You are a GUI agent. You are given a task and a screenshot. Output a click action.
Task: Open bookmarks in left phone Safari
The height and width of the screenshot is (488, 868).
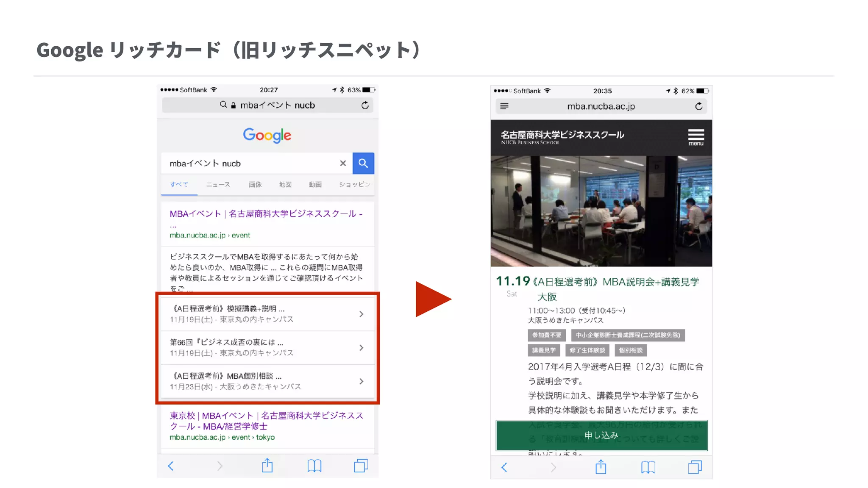point(314,466)
